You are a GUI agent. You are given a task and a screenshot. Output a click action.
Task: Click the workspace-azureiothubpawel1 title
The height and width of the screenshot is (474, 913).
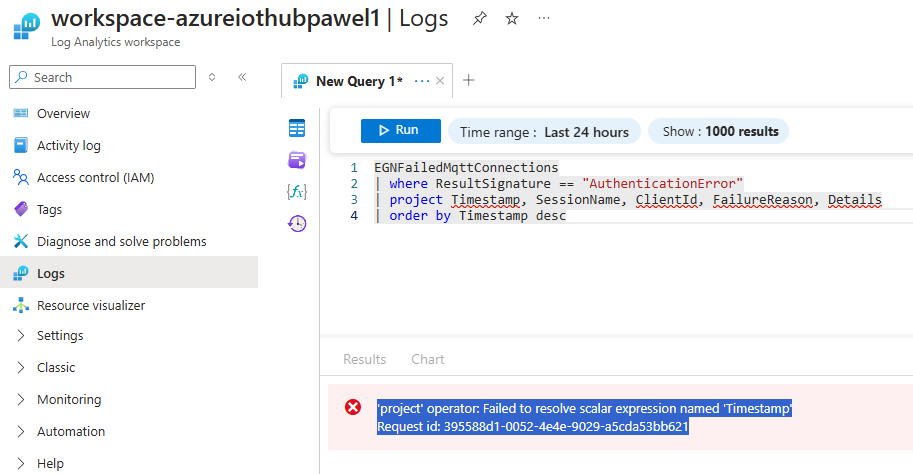click(x=215, y=18)
